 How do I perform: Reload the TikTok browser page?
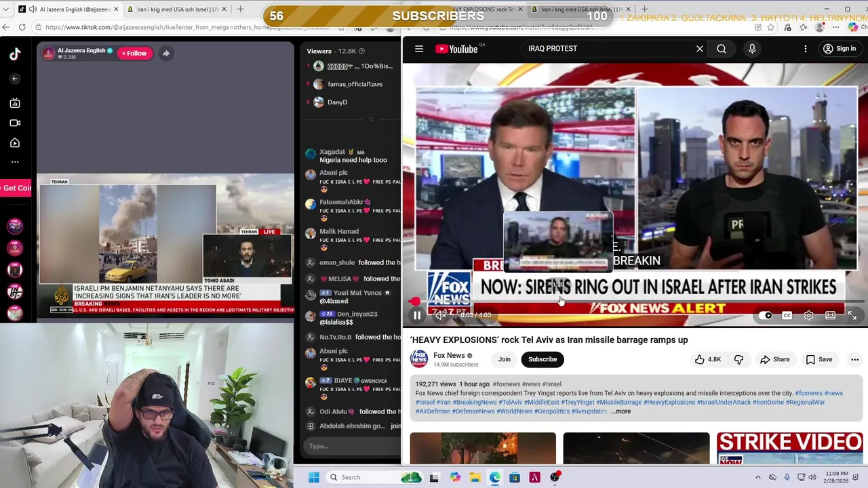click(22, 27)
